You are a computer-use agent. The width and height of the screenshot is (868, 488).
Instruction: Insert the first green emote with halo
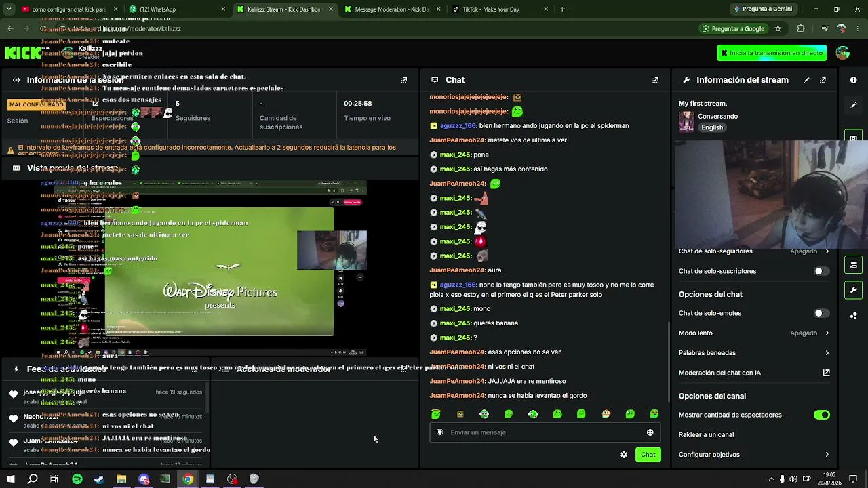pyautogui.click(x=436, y=414)
